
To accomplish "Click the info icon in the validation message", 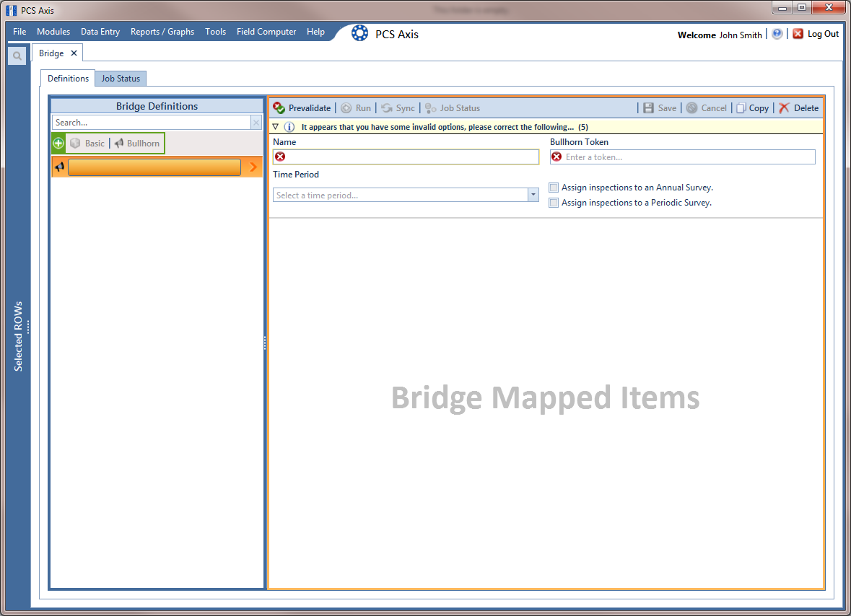I will coord(289,127).
